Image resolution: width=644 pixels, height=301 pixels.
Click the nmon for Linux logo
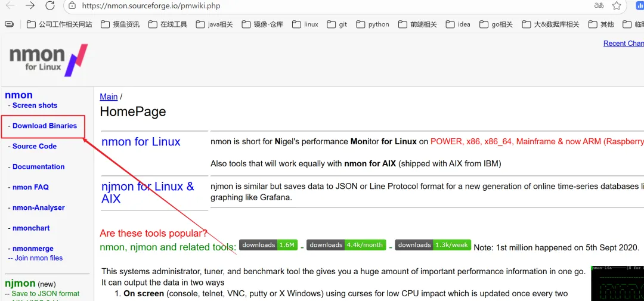pyautogui.click(x=49, y=60)
